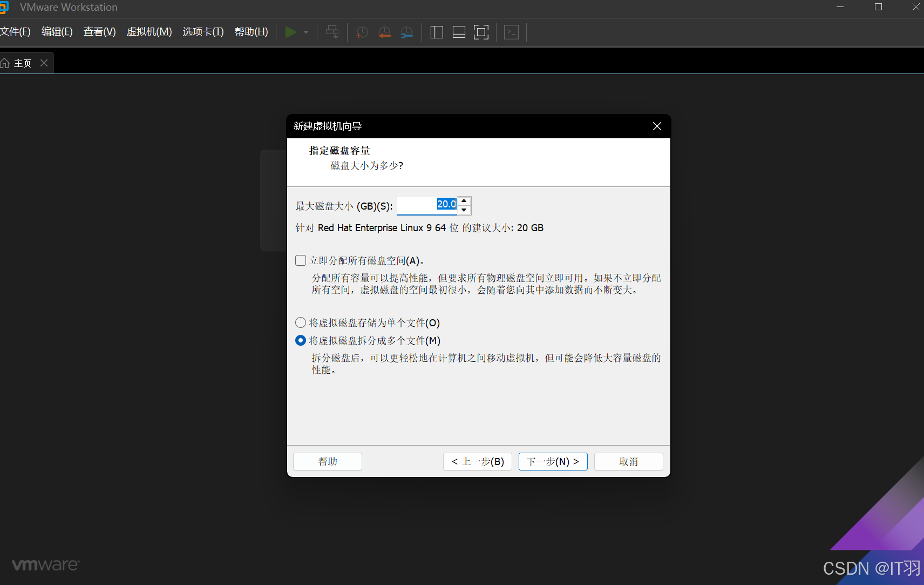This screenshot has width=924, height=585.
Task: Open the snapshot manager wrench icon
Action: (407, 32)
